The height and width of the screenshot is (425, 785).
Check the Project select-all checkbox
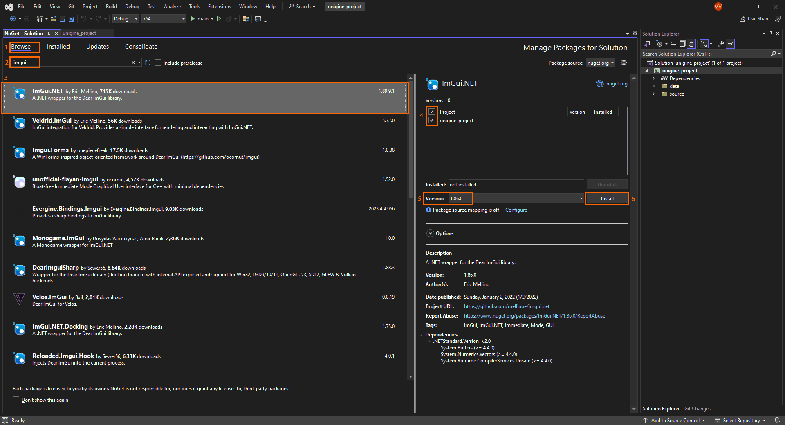coord(432,112)
